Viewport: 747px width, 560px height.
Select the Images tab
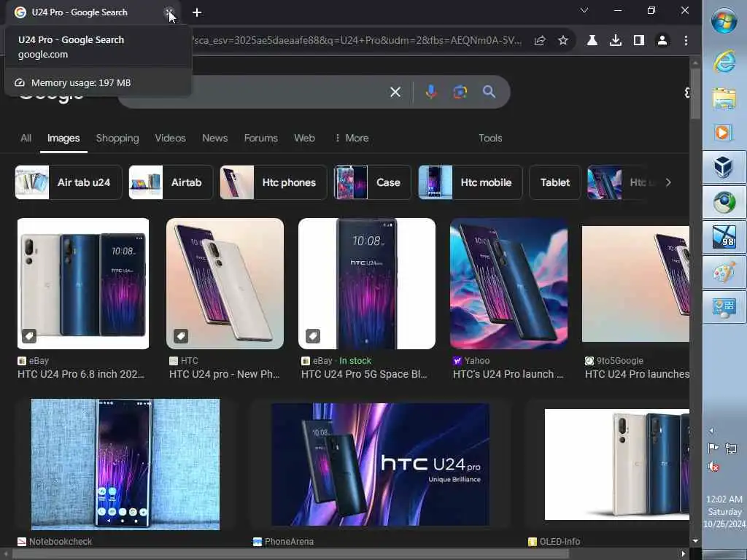click(63, 138)
